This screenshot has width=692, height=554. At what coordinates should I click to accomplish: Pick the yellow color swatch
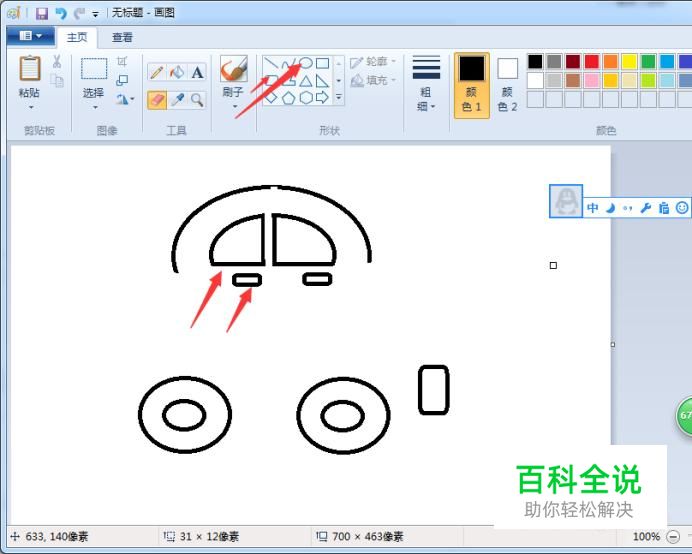(x=629, y=61)
